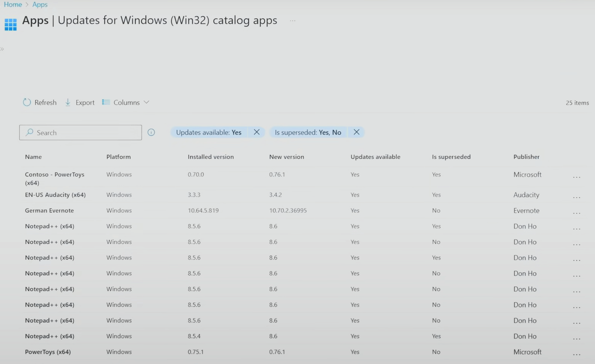The image size is (595, 364).
Task: Expand the collapsed side navigation chevron
Action: click(x=2, y=49)
